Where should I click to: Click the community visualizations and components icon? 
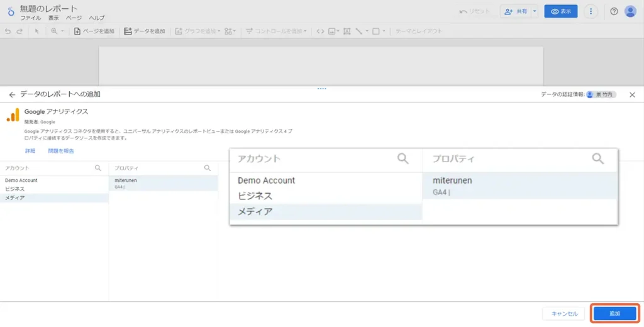click(x=228, y=31)
